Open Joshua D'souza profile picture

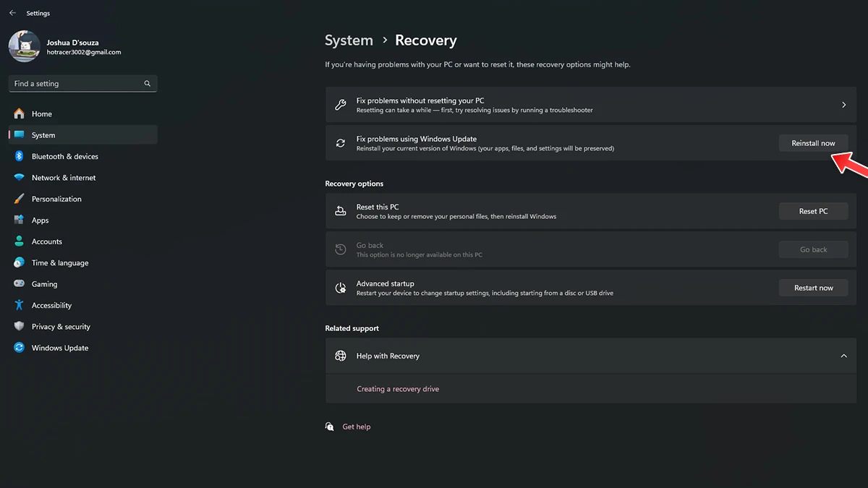pos(25,47)
